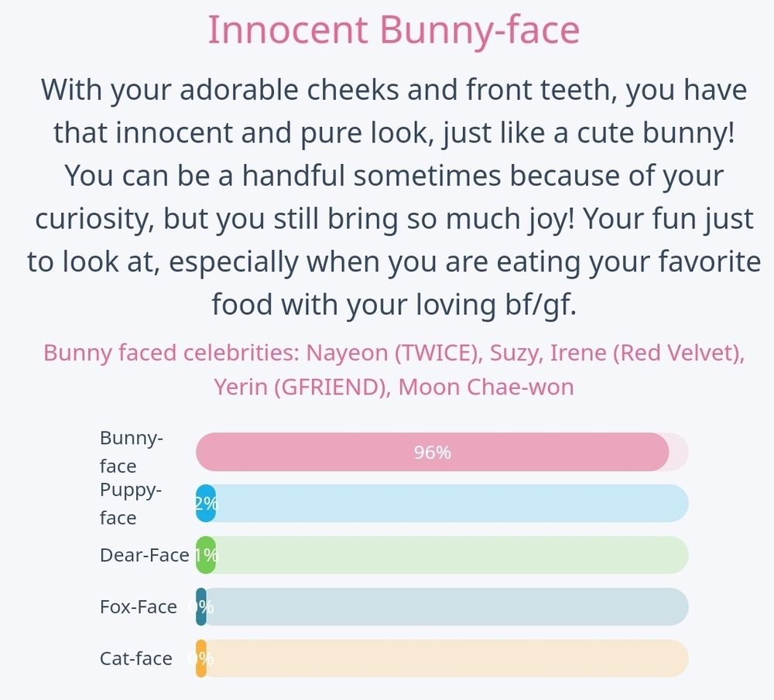Click the teal 0% Fox-Face indicator
774x700 pixels.
(x=201, y=607)
